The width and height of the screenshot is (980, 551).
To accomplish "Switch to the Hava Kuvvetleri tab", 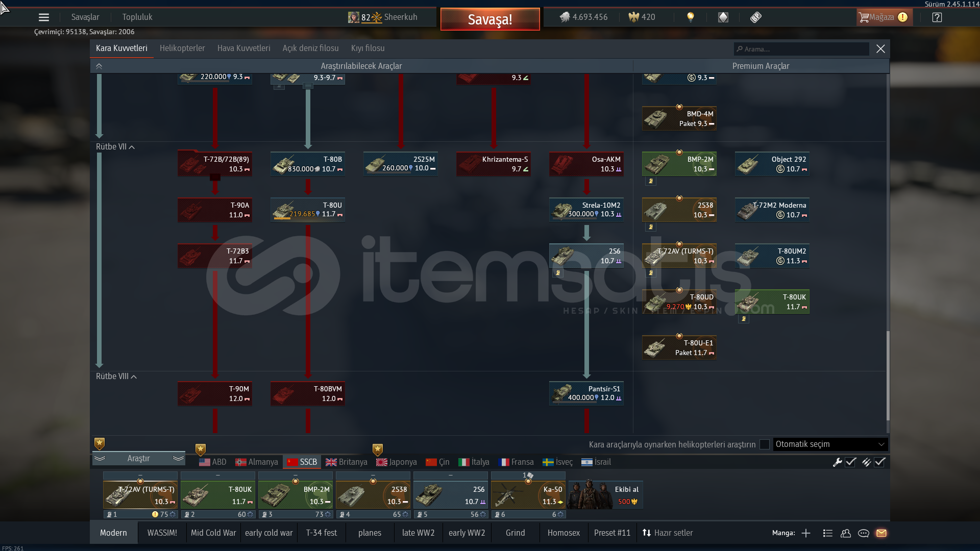I will pos(244,48).
